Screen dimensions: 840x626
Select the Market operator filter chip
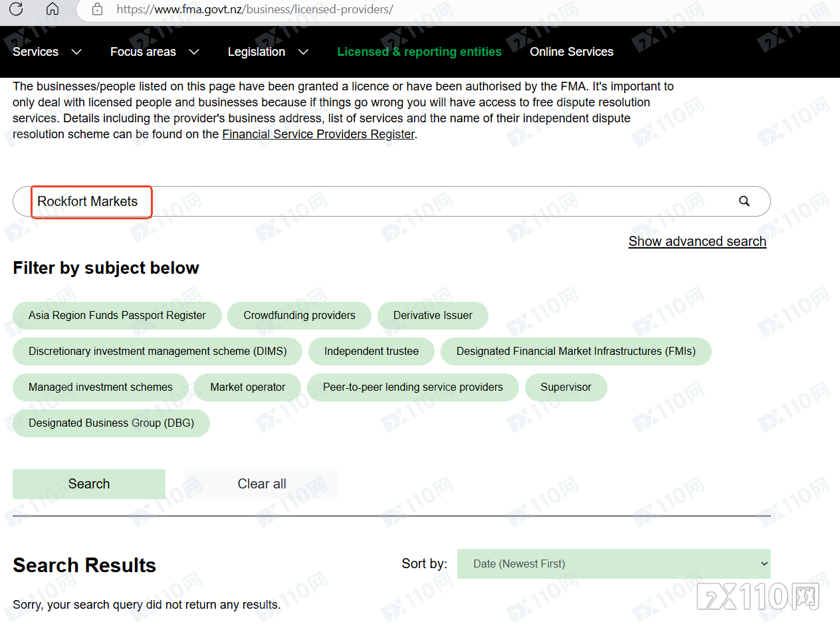pyautogui.click(x=248, y=387)
